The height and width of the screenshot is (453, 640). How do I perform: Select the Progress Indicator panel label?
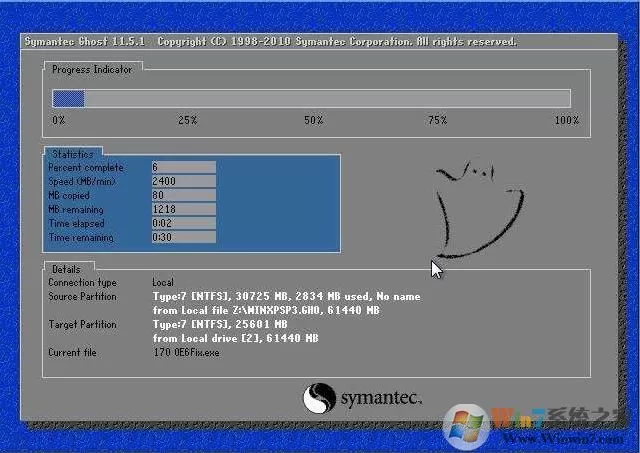click(92, 70)
